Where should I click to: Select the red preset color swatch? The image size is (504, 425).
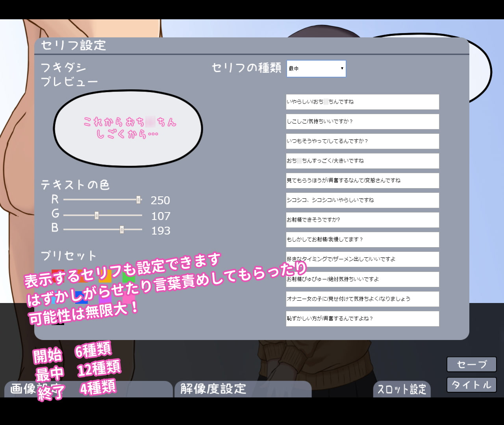tap(58, 275)
